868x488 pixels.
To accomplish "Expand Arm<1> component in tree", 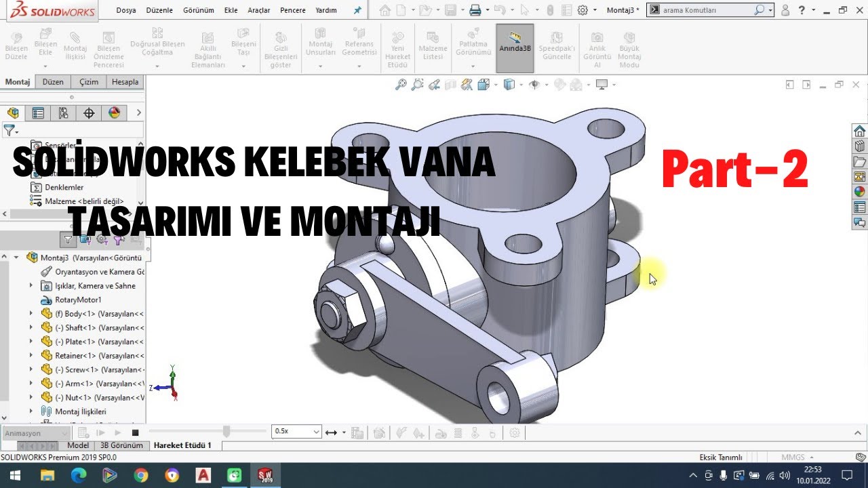I will tap(31, 384).
